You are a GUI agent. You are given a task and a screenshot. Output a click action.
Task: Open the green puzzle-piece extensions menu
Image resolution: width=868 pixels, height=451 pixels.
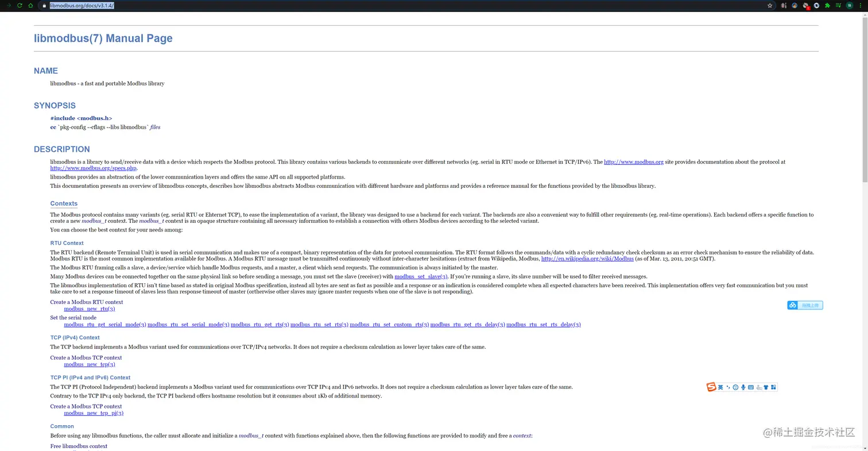tap(827, 5)
